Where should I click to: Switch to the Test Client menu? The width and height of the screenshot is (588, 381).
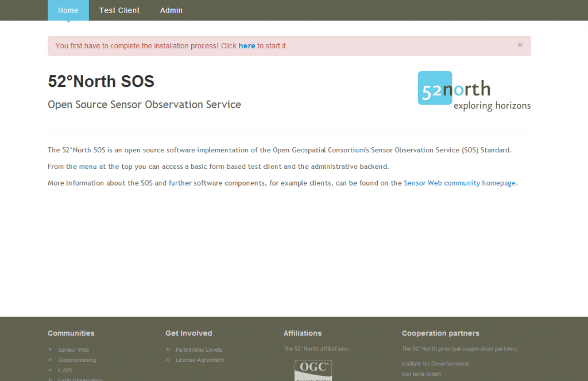coord(119,10)
